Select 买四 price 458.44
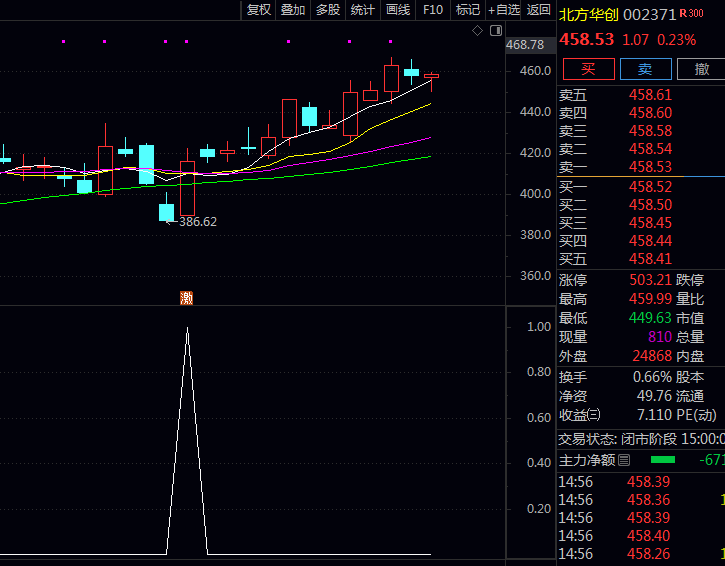Screen dimensions: 725x566 pyautogui.click(x=650, y=241)
